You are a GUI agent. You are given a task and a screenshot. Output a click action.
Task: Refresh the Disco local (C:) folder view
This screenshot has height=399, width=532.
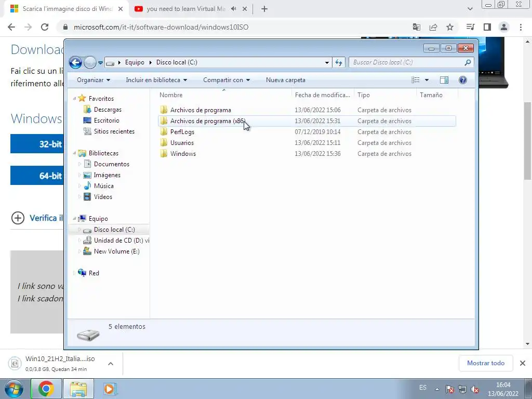[x=339, y=62]
